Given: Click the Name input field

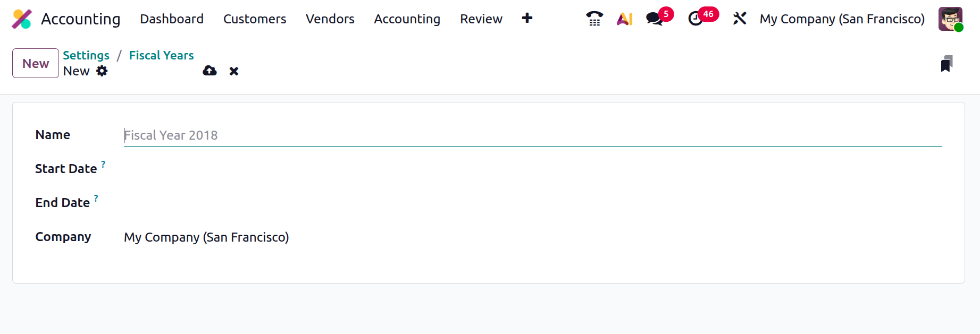Looking at the screenshot, I should [532, 135].
